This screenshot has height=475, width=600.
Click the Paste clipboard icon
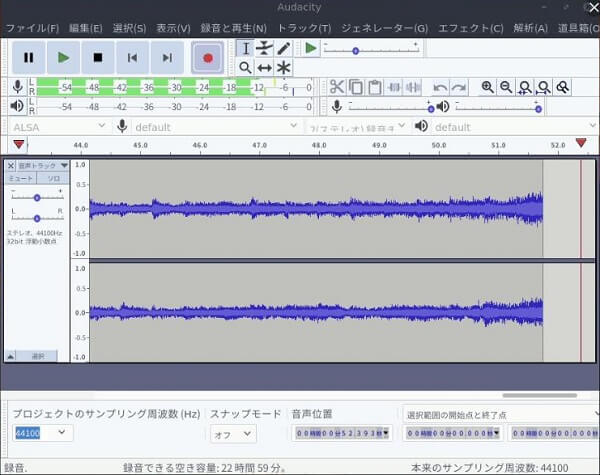coord(375,87)
